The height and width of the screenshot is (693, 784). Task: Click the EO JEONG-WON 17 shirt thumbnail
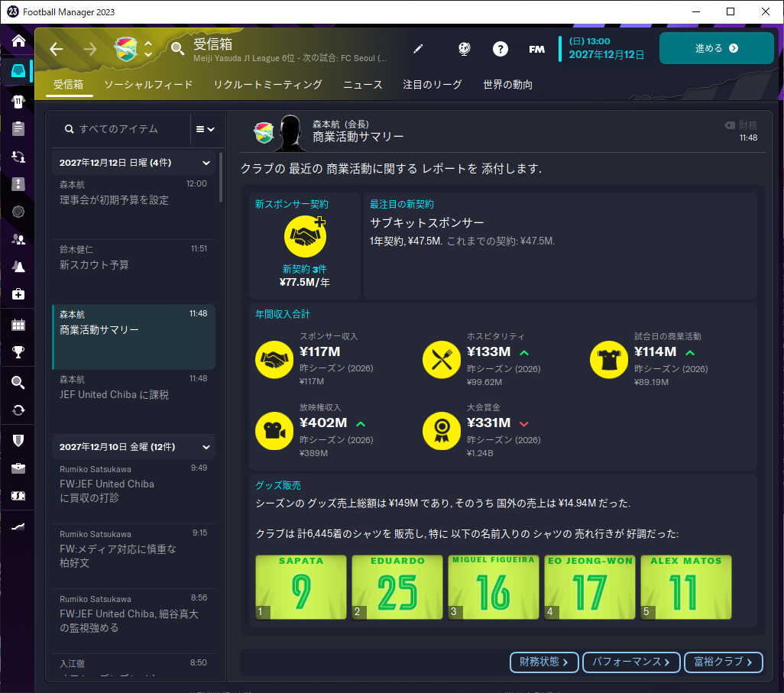tap(590, 587)
